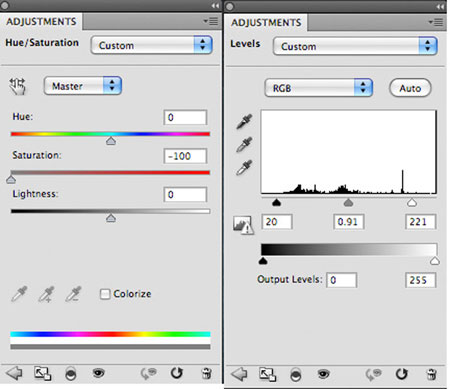This screenshot has height=389, width=450.
Task: Click the Hue/Saturation panel title label
Action: [x=42, y=43]
